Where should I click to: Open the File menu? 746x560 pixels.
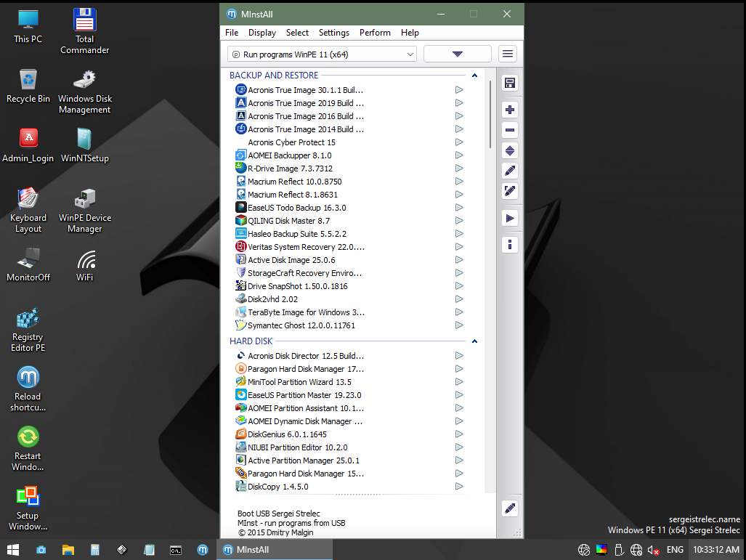(232, 33)
